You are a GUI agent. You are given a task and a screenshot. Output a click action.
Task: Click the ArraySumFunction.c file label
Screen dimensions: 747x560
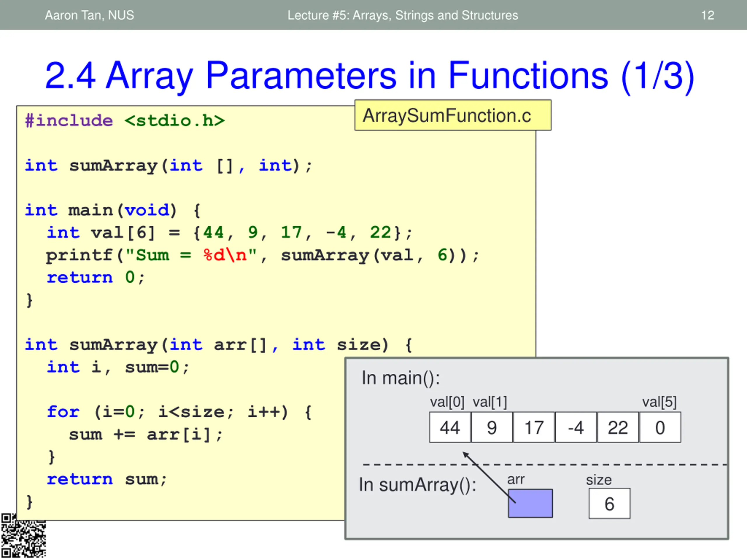[x=453, y=115]
